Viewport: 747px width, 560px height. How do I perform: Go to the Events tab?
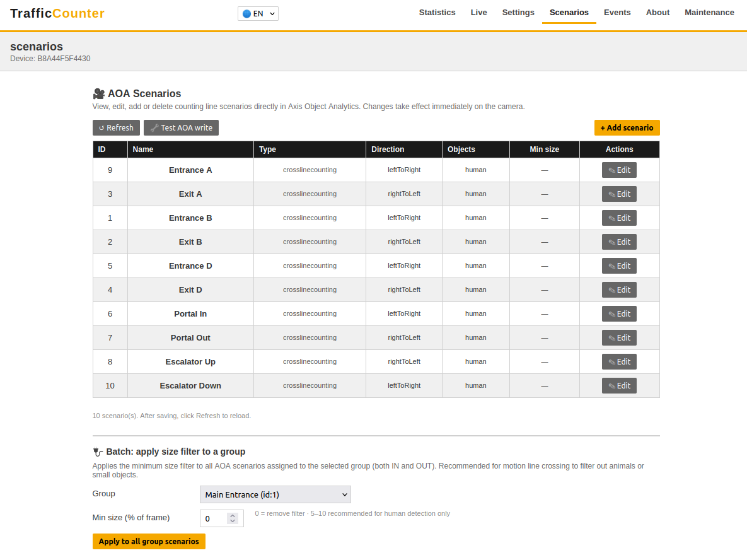point(617,13)
